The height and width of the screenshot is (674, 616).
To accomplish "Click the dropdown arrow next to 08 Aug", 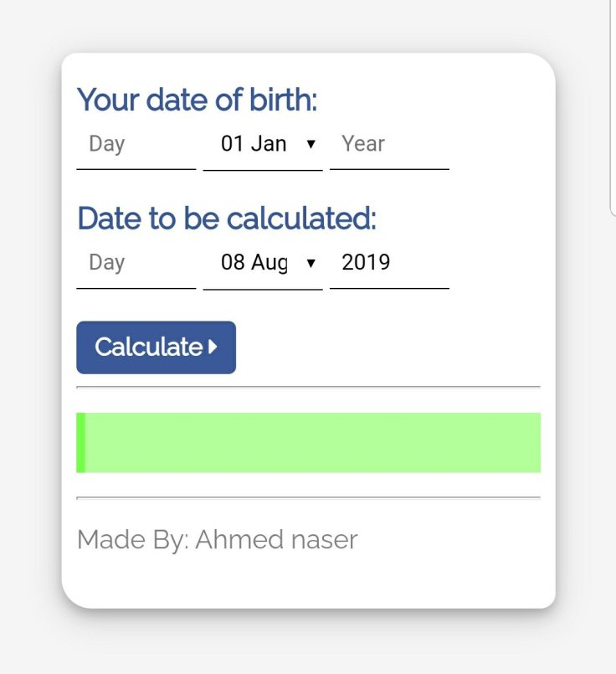I will tap(311, 263).
